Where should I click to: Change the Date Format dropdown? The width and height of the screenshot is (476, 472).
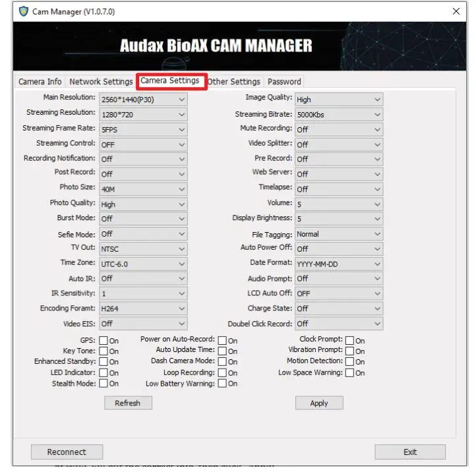[339, 264]
